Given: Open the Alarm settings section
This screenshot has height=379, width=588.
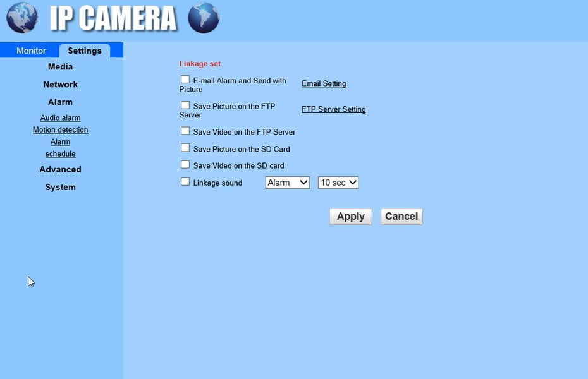Looking at the screenshot, I should 60,102.
